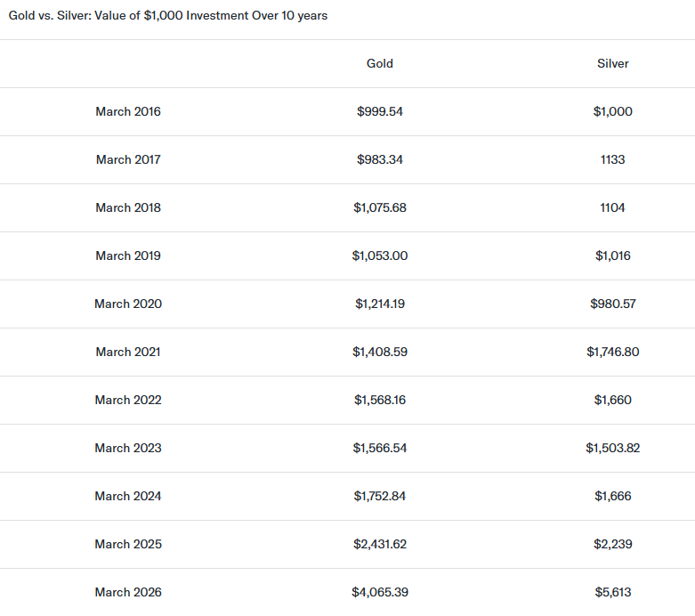This screenshot has width=695, height=616.
Task: Click the silver value $980.57
Action: [613, 304]
